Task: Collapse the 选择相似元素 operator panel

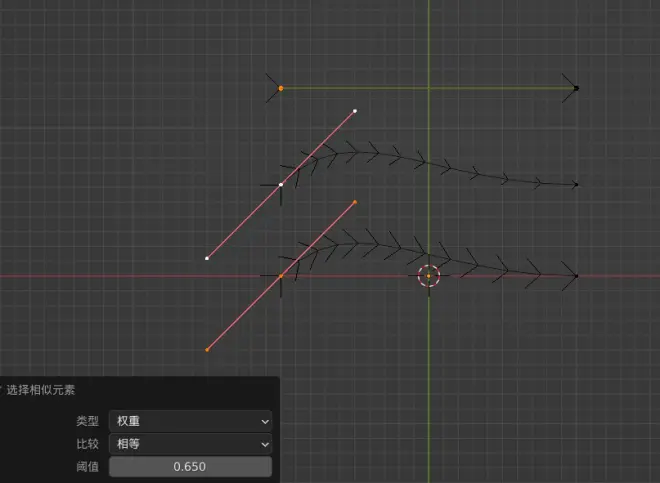Action: pyautogui.click(x=3, y=390)
